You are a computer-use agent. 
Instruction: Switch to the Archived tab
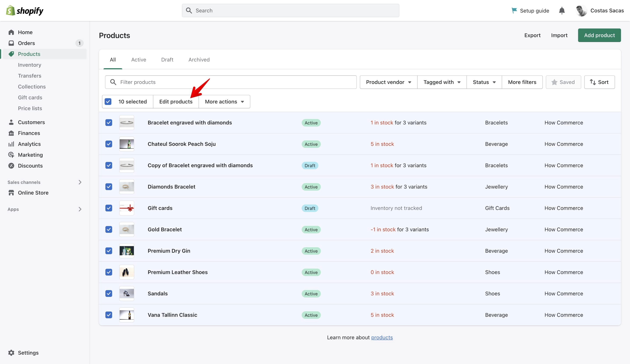(199, 59)
